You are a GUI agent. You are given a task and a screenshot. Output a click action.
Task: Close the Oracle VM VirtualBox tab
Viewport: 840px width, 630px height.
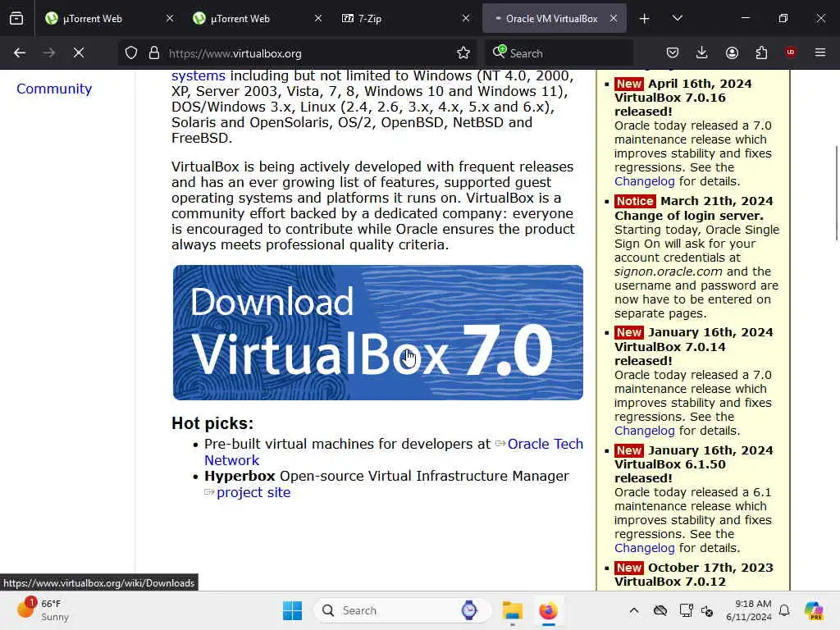[x=614, y=18]
